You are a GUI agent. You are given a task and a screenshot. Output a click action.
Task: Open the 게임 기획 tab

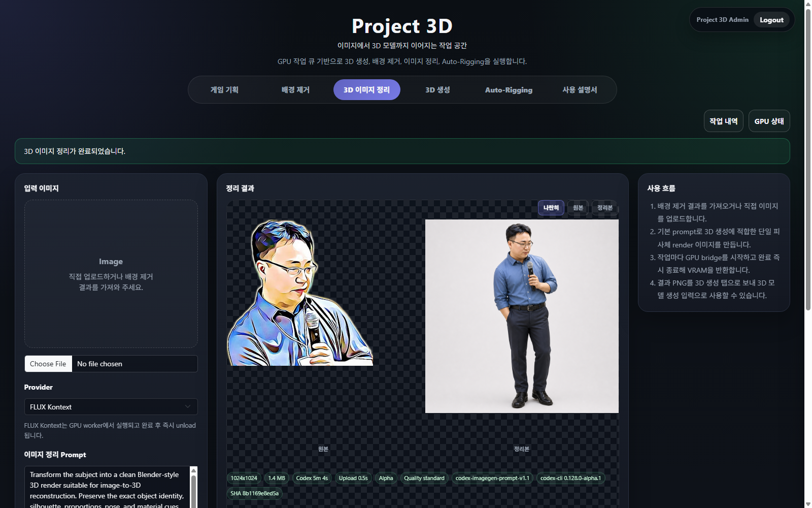click(x=224, y=90)
